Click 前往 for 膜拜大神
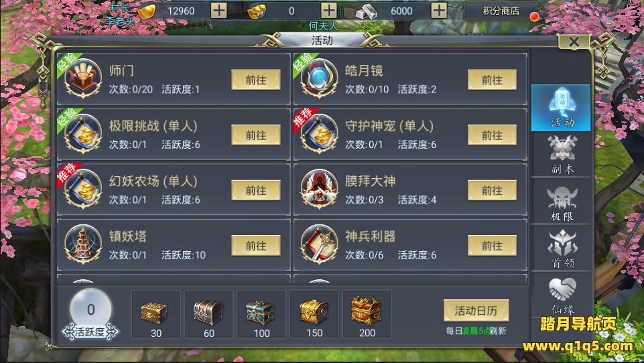 [x=492, y=190]
